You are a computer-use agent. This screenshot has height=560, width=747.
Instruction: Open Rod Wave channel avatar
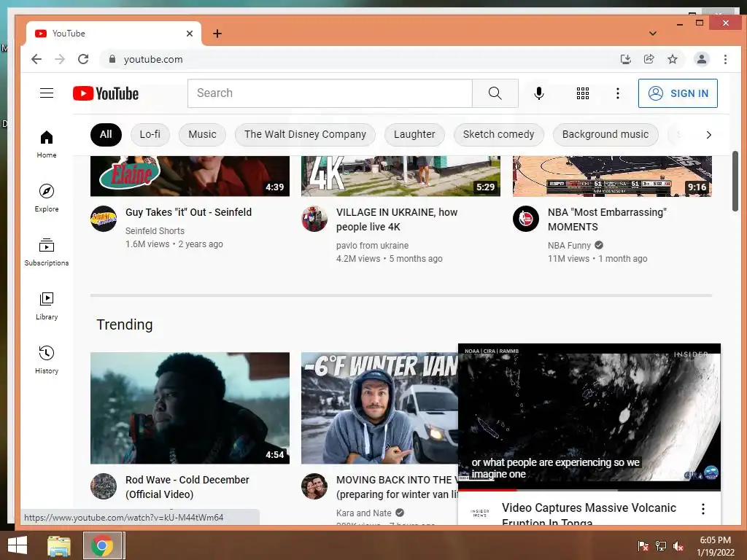pyautogui.click(x=104, y=486)
